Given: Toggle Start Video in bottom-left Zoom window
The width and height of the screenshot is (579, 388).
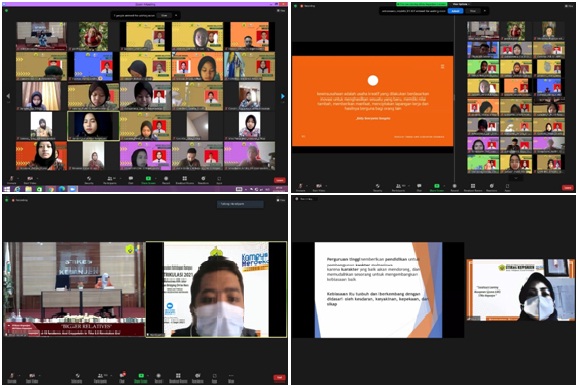Looking at the screenshot, I should point(32,377).
